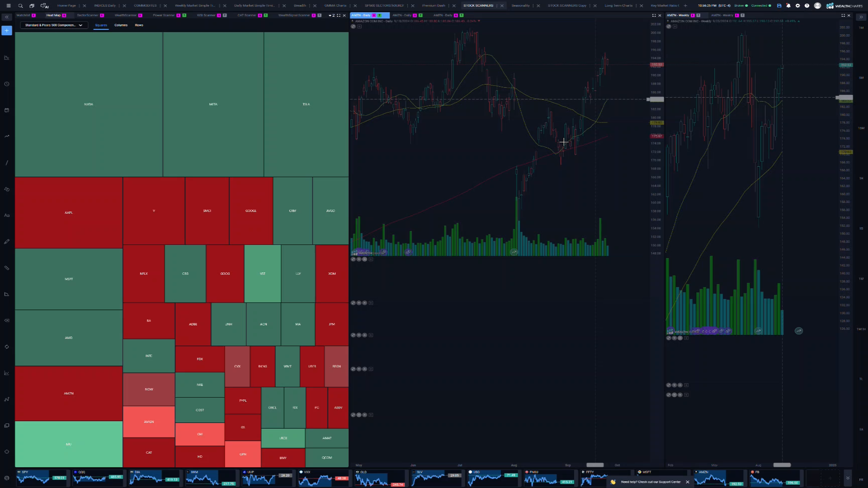Open INDICES Daily tab options menu

coord(119,6)
